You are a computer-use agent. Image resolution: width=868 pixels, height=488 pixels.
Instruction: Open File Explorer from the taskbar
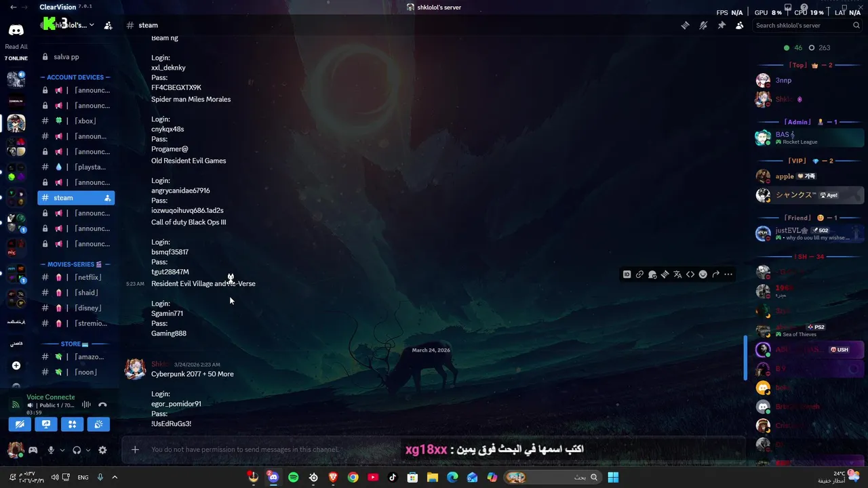pos(433,477)
